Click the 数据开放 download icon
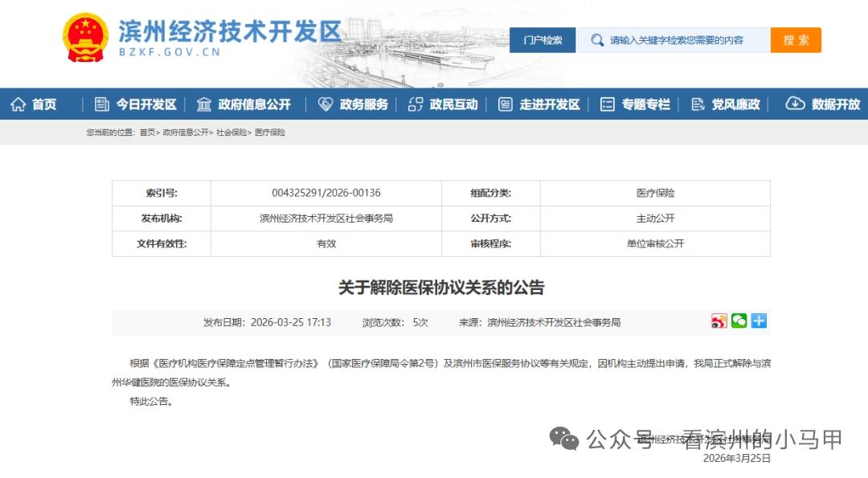The height and width of the screenshot is (478, 868). (796, 103)
